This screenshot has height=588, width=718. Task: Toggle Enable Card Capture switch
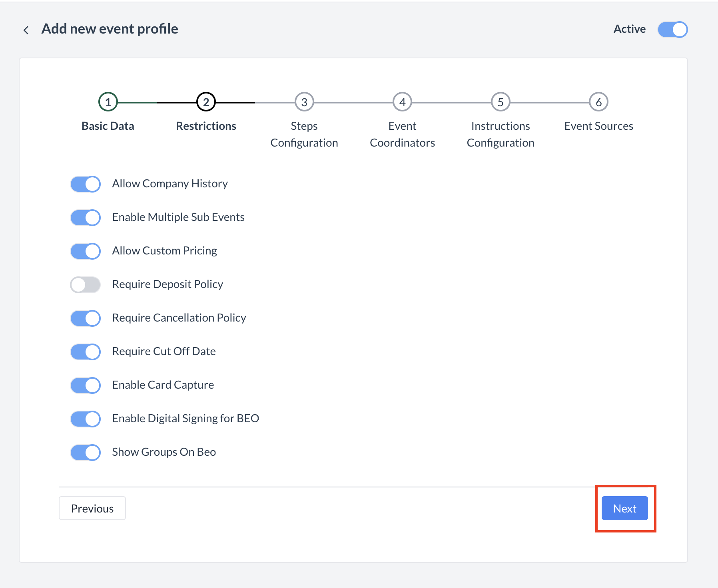pos(86,385)
